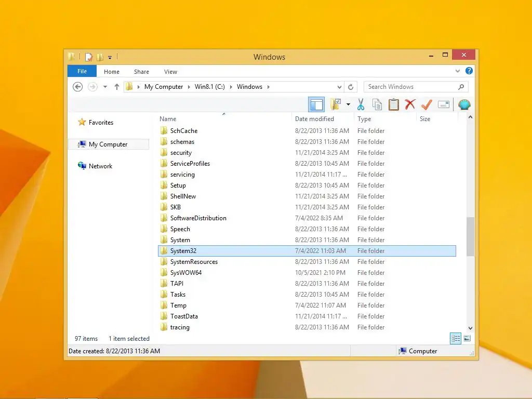Click the tracing folder icon
This screenshot has height=399, width=532.
coord(164,327)
